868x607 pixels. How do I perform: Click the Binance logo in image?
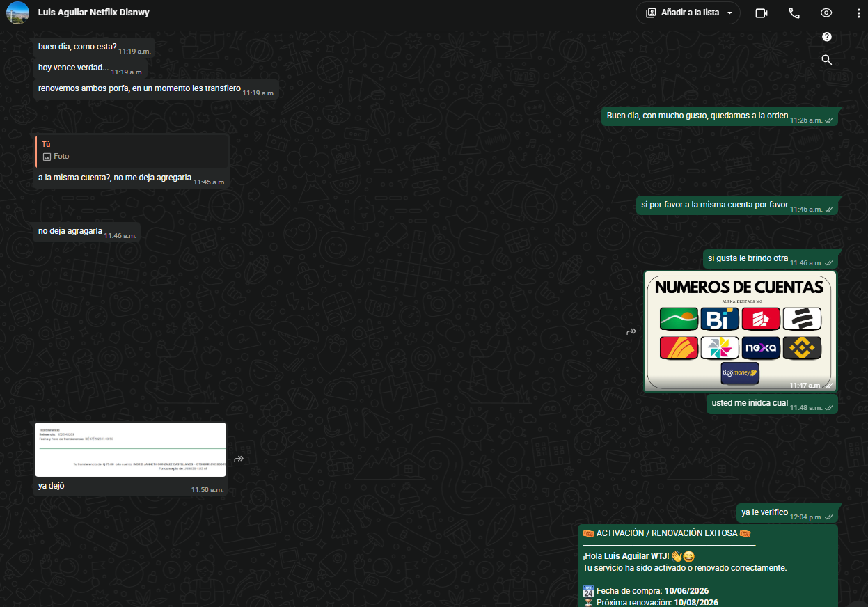point(802,348)
